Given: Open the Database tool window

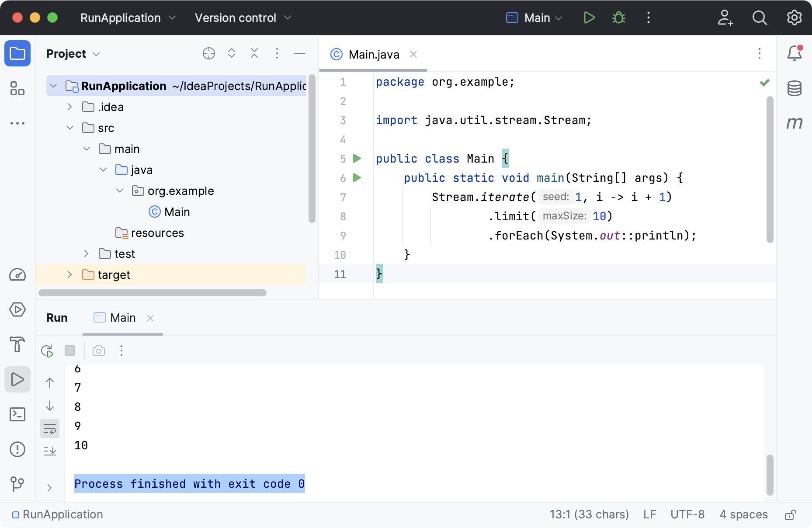Looking at the screenshot, I should [795, 88].
